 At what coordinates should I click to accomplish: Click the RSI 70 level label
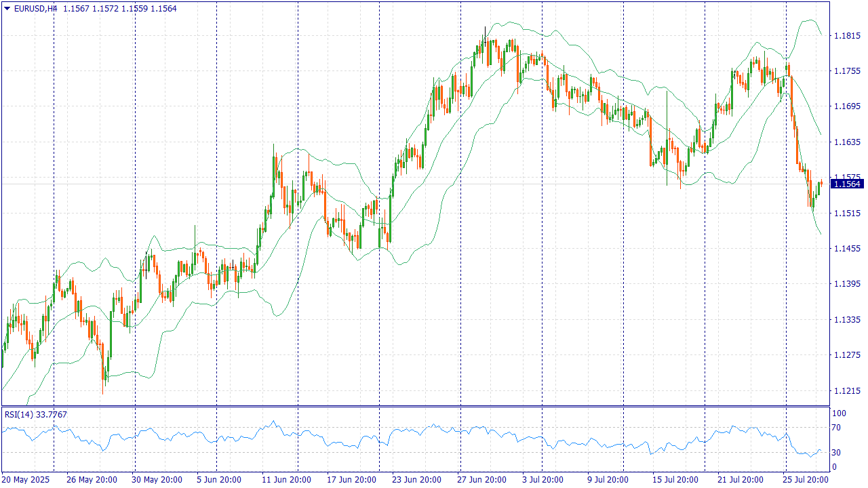pos(836,428)
